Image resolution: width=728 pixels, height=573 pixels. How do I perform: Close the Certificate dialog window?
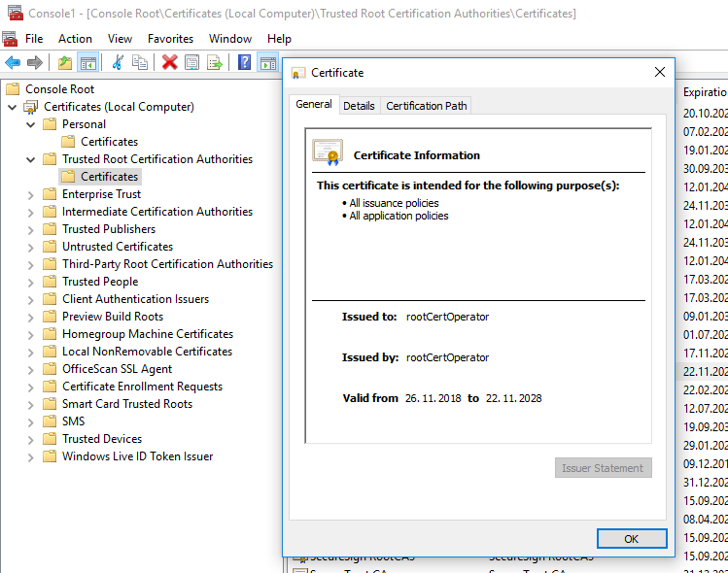coord(660,72)
